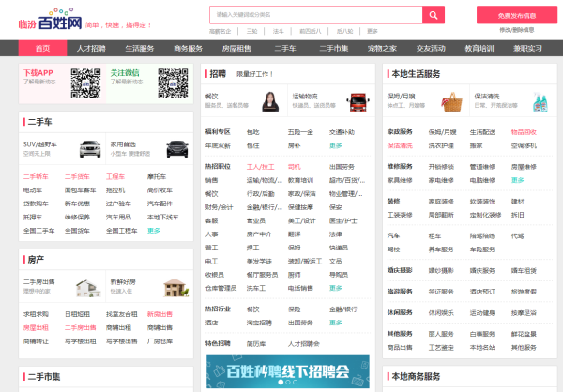Open the 修改/删除信息 link

point(517,30)
